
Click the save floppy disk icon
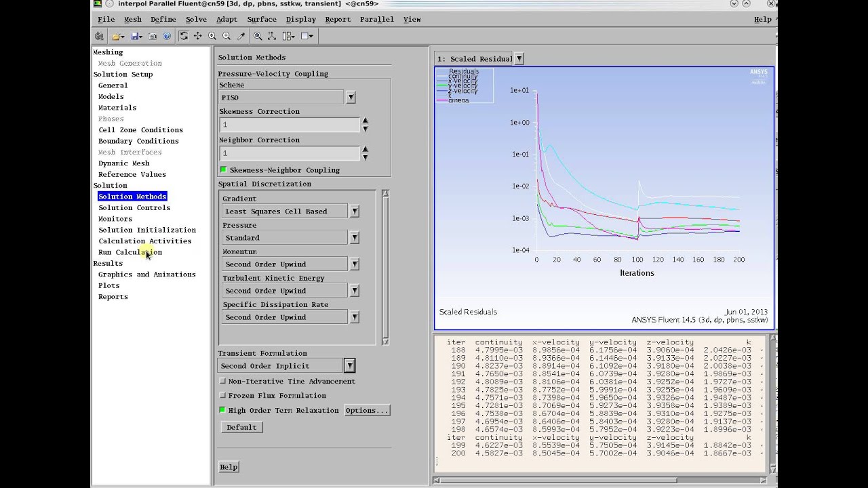click(136, 36)
